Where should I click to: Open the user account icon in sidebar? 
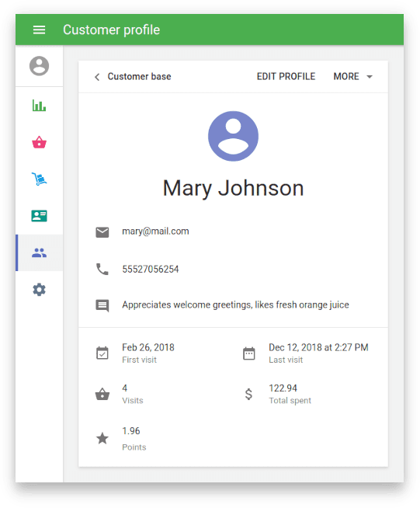(x=39, y=66)
